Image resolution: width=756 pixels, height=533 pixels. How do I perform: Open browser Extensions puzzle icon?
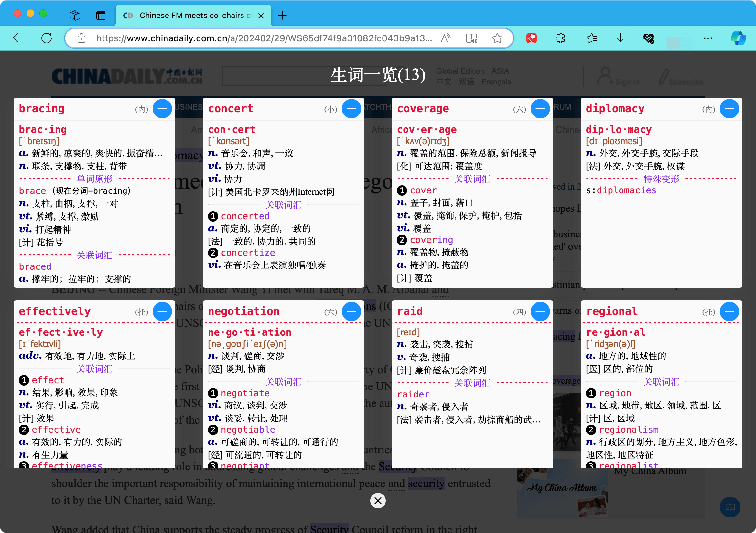pos(560,38)
